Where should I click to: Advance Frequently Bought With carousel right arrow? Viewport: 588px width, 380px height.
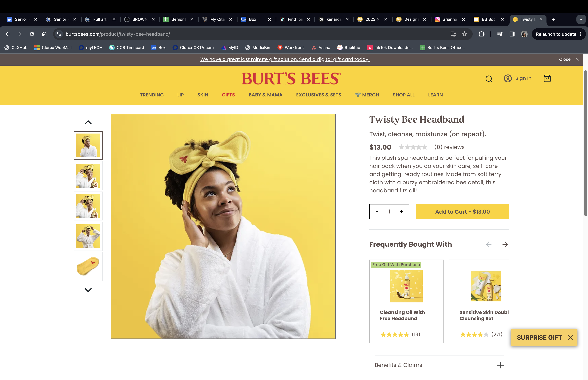[x=505, y=244]
